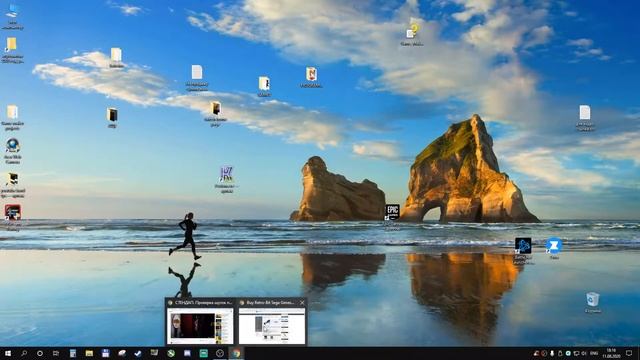640x360 pixels.
Task: Open File Explorer from taskbar
Action: [89, 353]
